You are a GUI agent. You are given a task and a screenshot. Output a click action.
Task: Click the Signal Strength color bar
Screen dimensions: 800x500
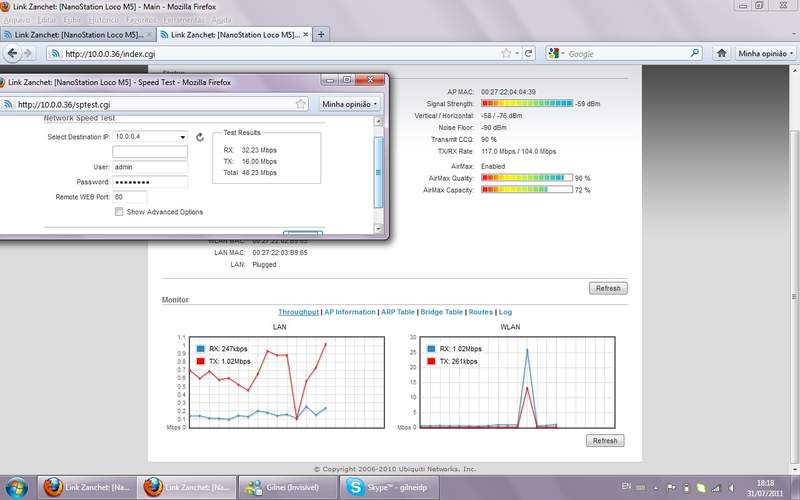coord(527,104)
